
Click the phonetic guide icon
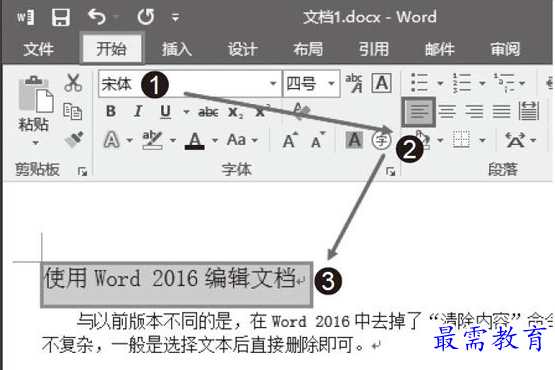coord(354,83)
